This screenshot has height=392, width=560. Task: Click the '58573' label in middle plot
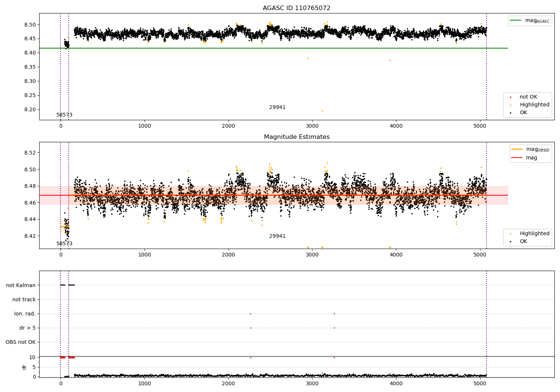tap(65, 244)
